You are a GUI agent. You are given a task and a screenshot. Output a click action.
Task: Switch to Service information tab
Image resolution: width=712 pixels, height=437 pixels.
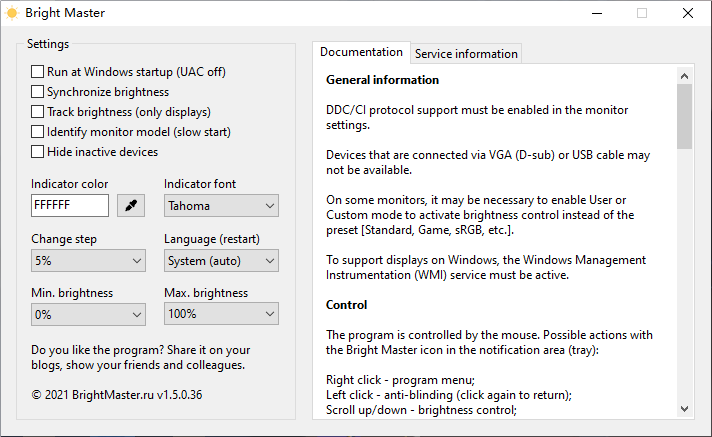pos(466,54)
